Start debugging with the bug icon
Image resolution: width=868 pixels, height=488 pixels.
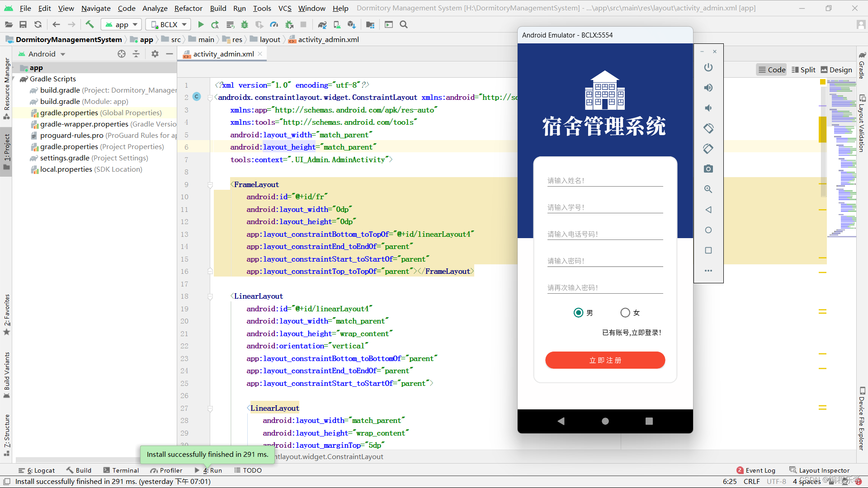pyautogui.click(x=244, y=24)
